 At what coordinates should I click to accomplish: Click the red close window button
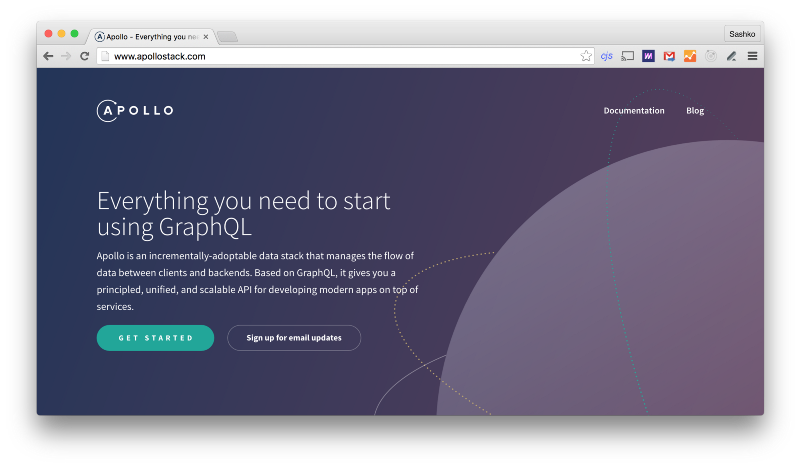(x=48, y=34)
